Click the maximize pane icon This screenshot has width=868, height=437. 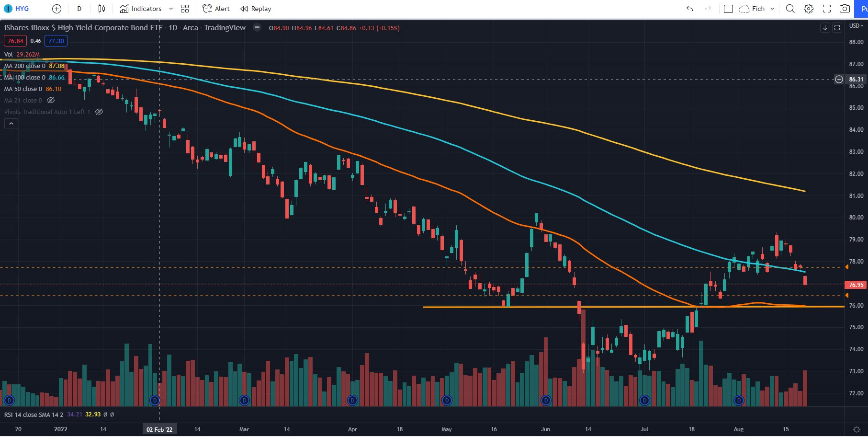[837, 28]
